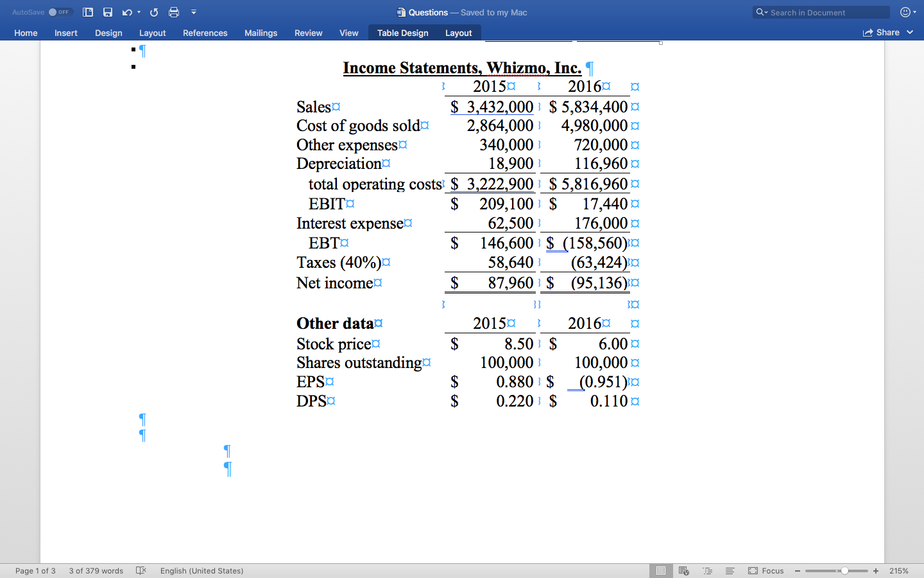Open the Customize Quick Access Toolbar menu

pyautogui.click(x=193, y=12)
